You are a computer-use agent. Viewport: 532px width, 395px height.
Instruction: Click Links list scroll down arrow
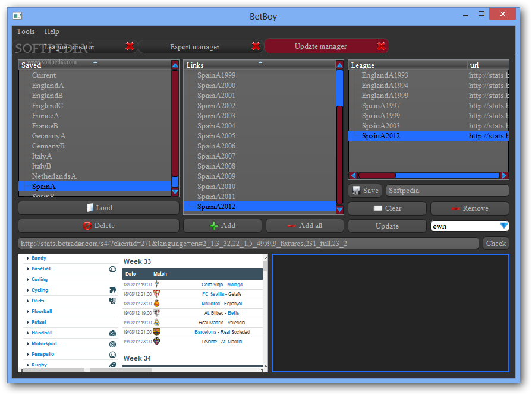pyautogui.click(x=339, y=210)
